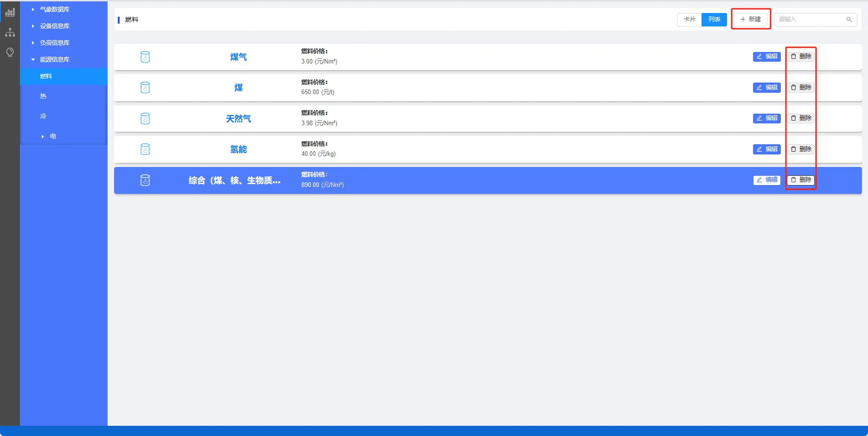Open the light bulb sidebar icon
This screenshot has height=436, width=868.
(x=10, y=52)
